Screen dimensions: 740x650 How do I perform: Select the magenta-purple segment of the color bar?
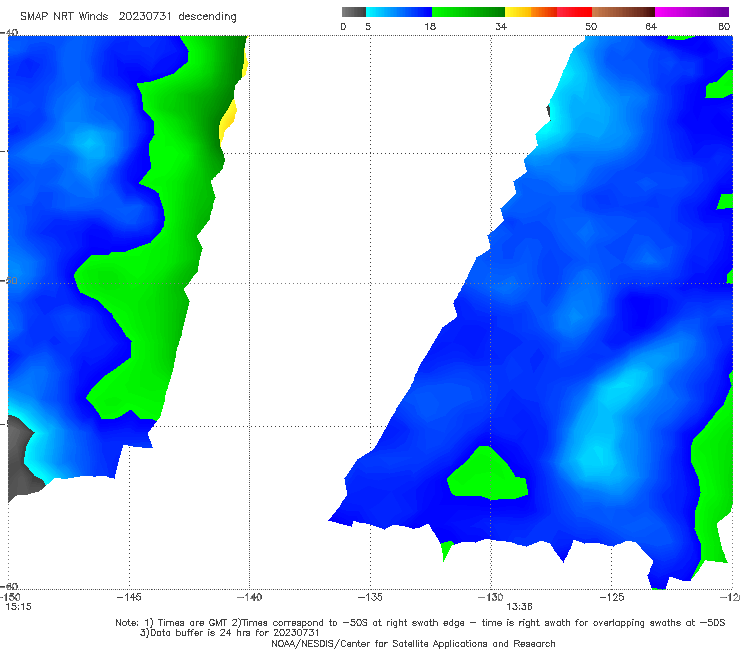coord(692,12)
